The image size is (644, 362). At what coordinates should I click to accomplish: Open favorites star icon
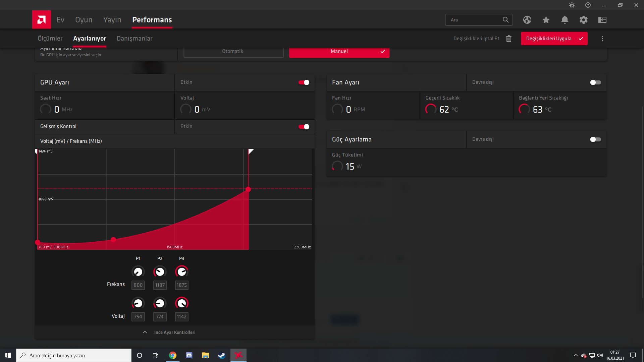click(546, 20)
